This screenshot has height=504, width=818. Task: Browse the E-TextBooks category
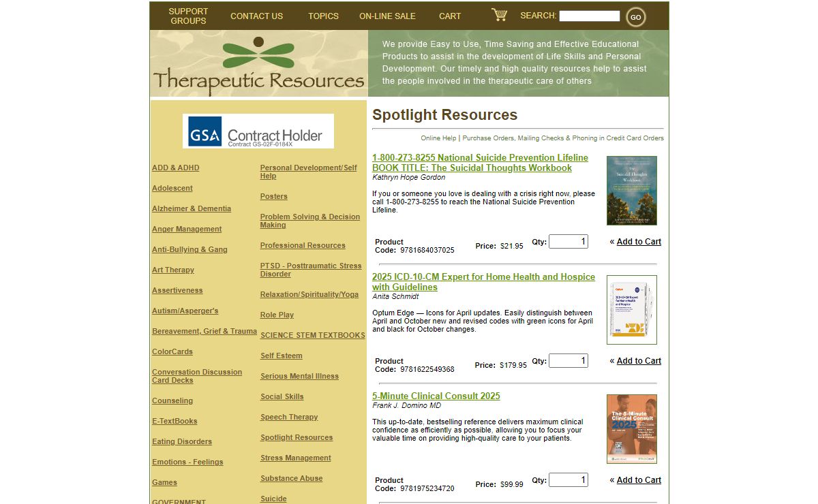click(x=175, y=421)
